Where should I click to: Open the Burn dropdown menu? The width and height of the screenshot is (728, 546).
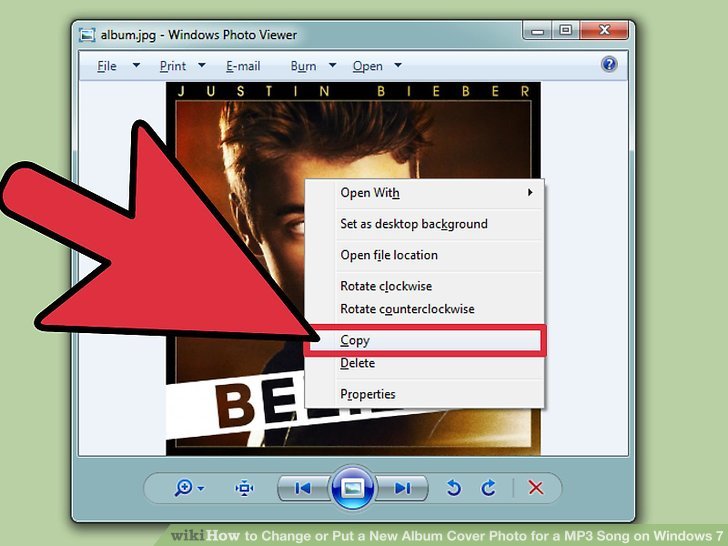[311, 66]
